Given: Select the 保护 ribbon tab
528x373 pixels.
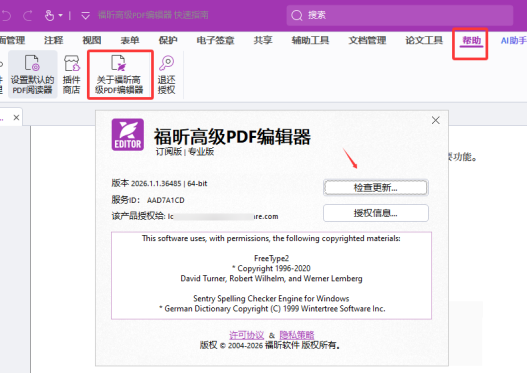Looking at the screenshot, I should tap(168, 40).
